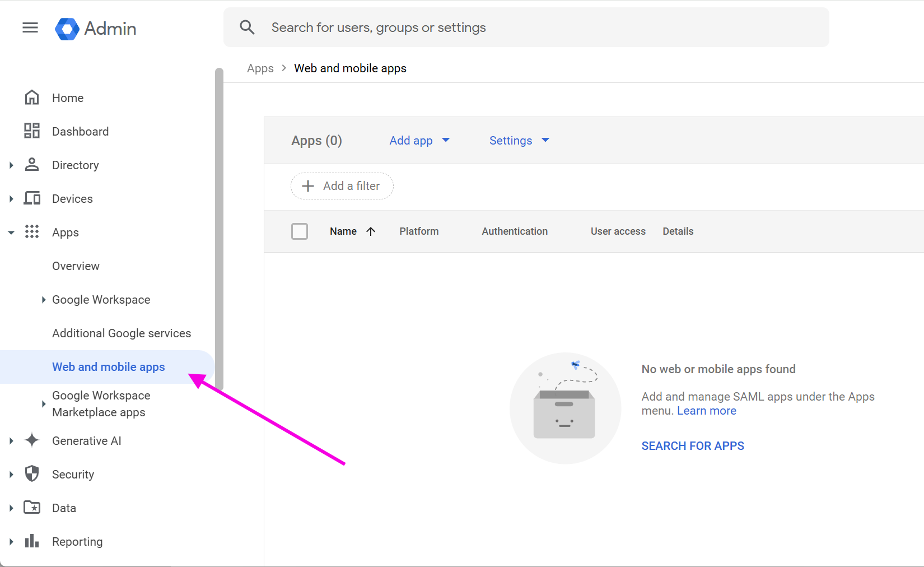This screenshot has height=567, width=924.
Task: Click the Reporting bar chart icon
Action: click(x=32, y=541)
